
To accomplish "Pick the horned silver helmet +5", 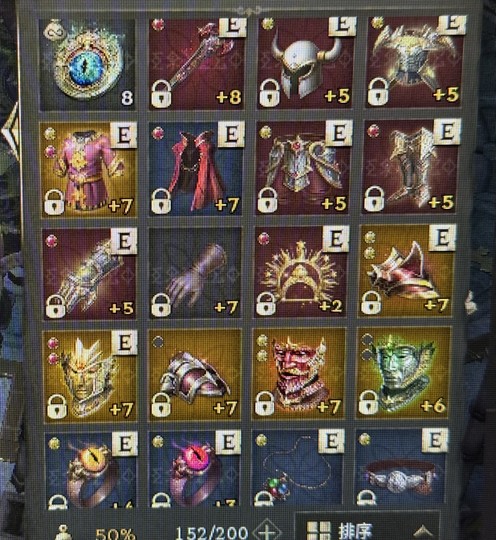I will [305, 63].
